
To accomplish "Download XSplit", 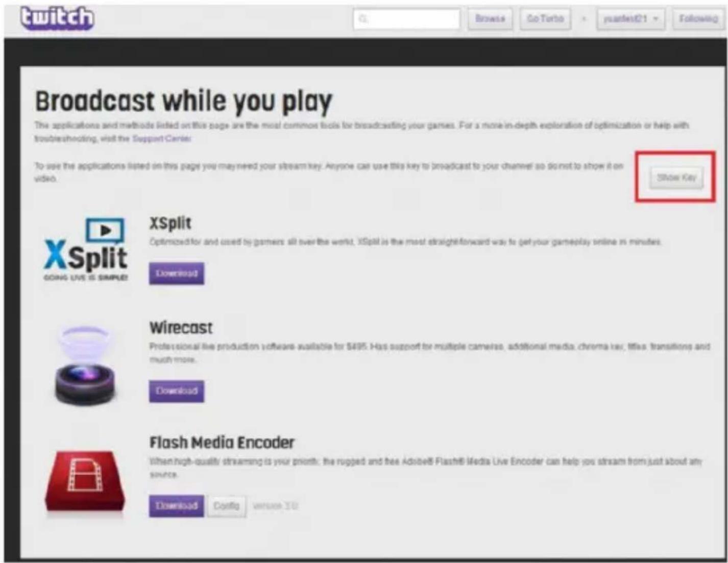I will (x=177, y=273).
